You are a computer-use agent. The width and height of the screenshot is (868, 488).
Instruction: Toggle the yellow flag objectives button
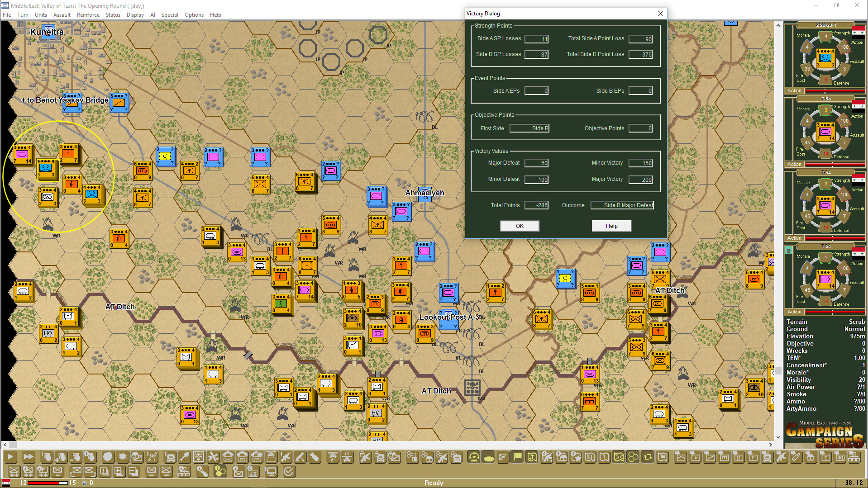517,457
